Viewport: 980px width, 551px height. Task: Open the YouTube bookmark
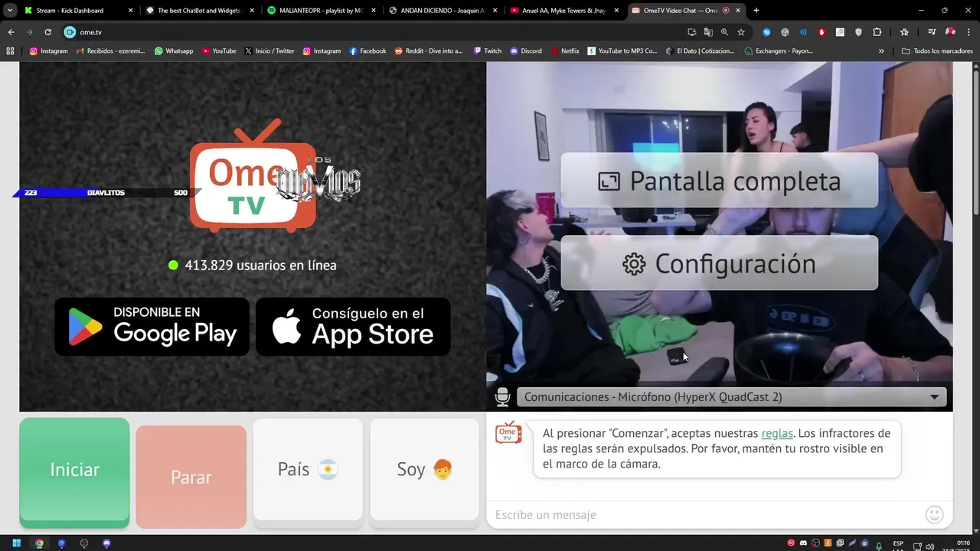pos(219,51)
